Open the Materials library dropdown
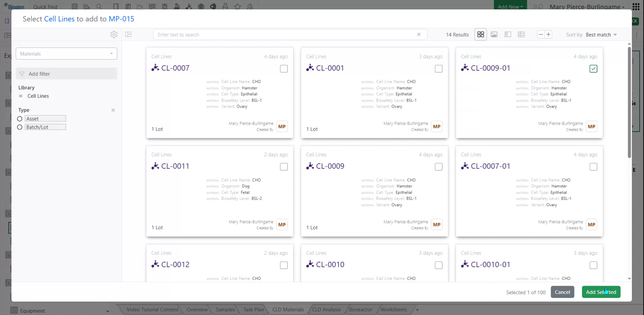The width and height of the screenshot is (644, 315). pyautogui.click(x=66, y=54)
